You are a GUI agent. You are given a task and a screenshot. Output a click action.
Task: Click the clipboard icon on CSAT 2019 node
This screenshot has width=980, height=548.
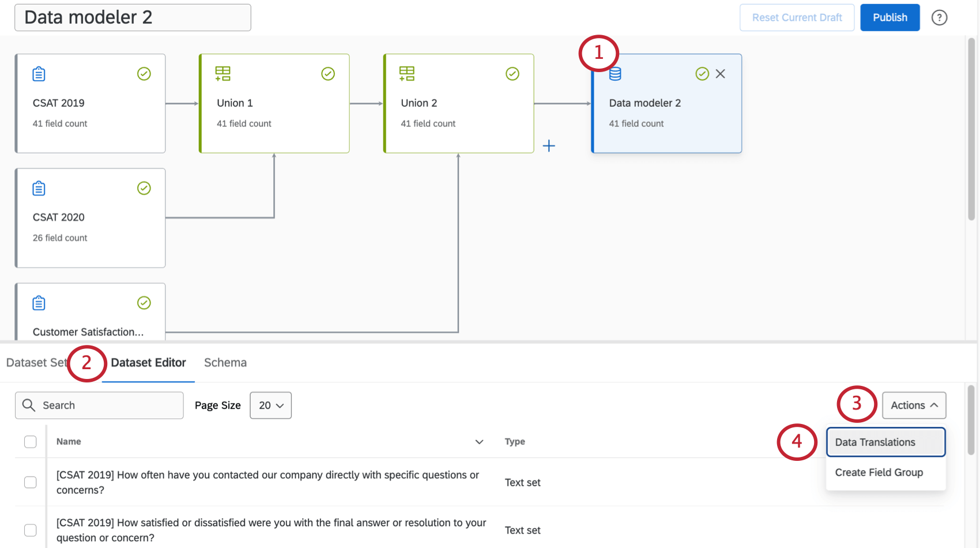pos(39,73)
